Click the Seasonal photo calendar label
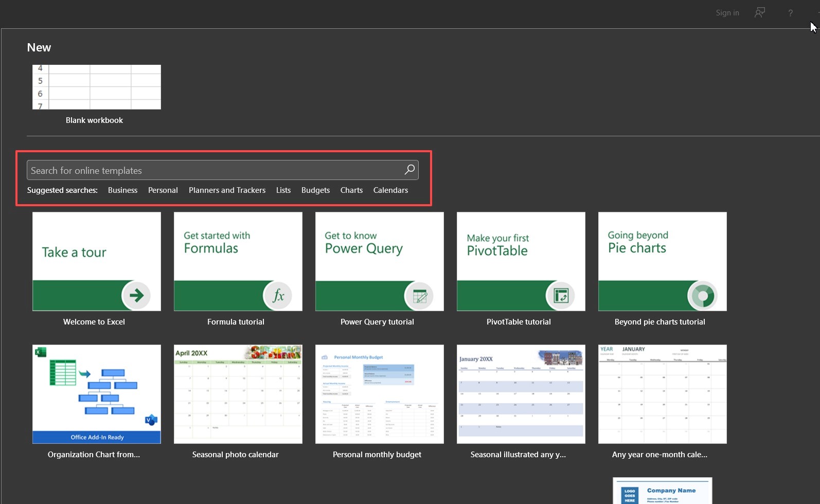The height and width of the screenshot is (504, 820). pyautogui.click(x=236, y=455)
